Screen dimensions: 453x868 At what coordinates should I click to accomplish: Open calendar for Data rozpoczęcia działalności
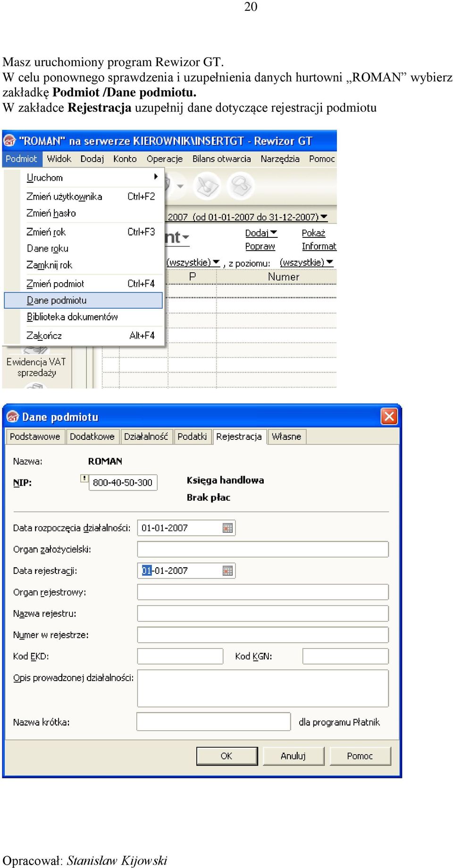click(228, 528)
